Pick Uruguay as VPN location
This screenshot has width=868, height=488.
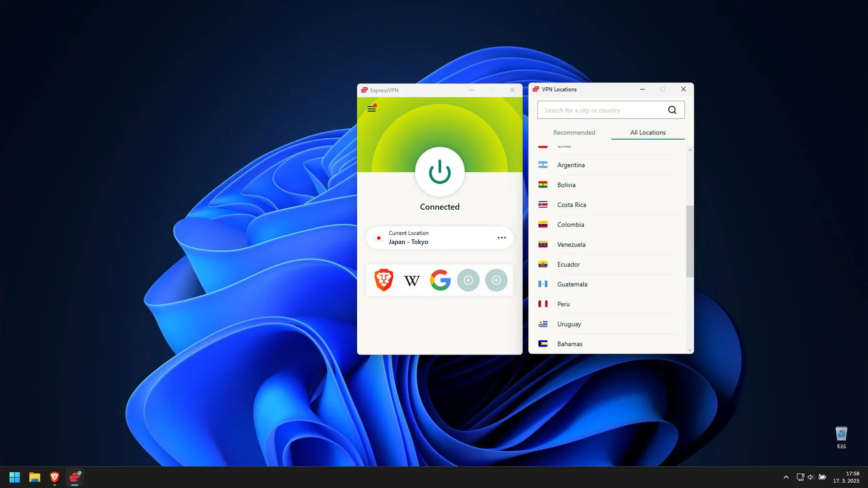569,324
